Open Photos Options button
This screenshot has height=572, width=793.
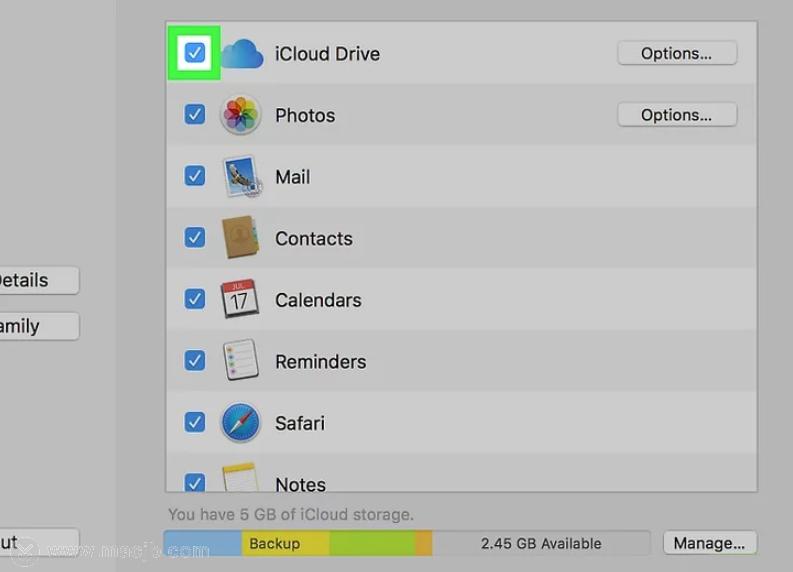pyautogui.click(x=676, y=115)
